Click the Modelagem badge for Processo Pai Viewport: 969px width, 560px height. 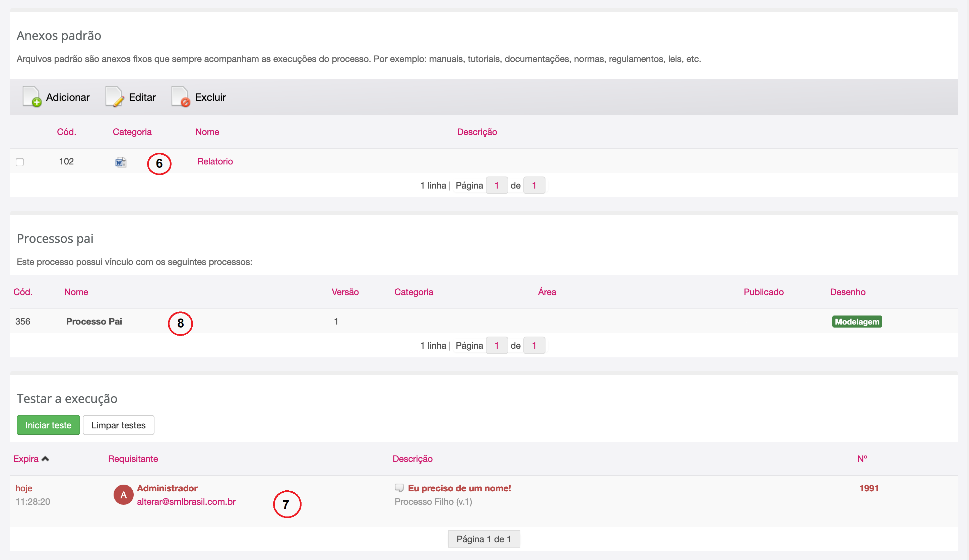click(x=857, y=322)
